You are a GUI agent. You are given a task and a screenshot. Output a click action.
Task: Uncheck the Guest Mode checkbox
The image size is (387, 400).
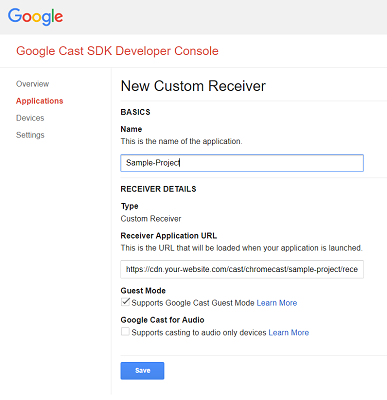pos(125,302)
